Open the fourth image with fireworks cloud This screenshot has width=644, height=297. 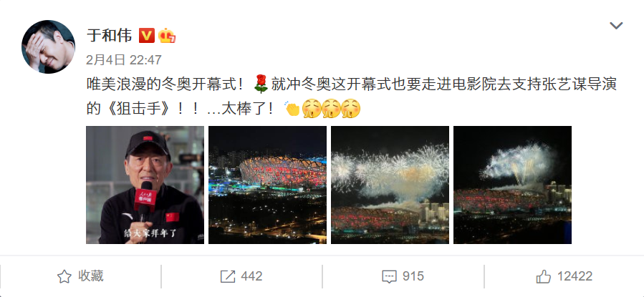(x=512, y=185)
